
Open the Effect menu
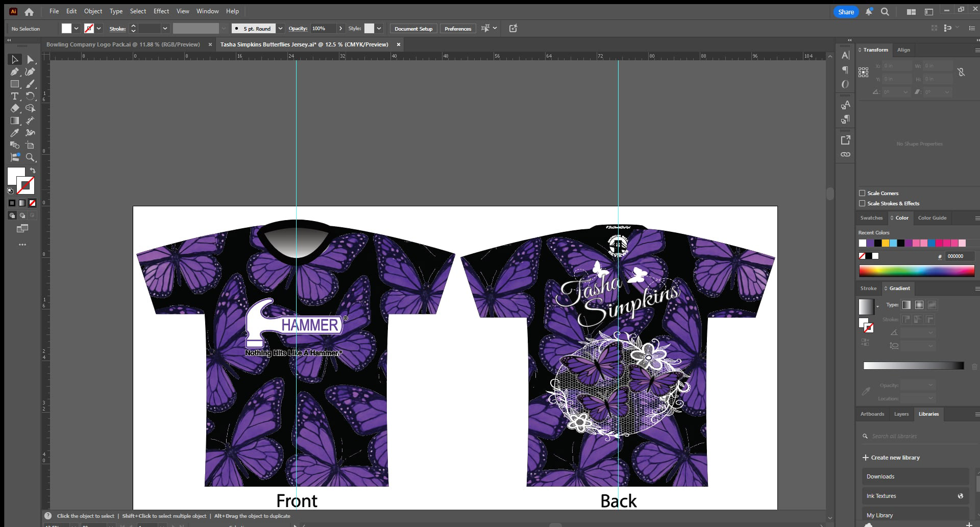point(161,11)
